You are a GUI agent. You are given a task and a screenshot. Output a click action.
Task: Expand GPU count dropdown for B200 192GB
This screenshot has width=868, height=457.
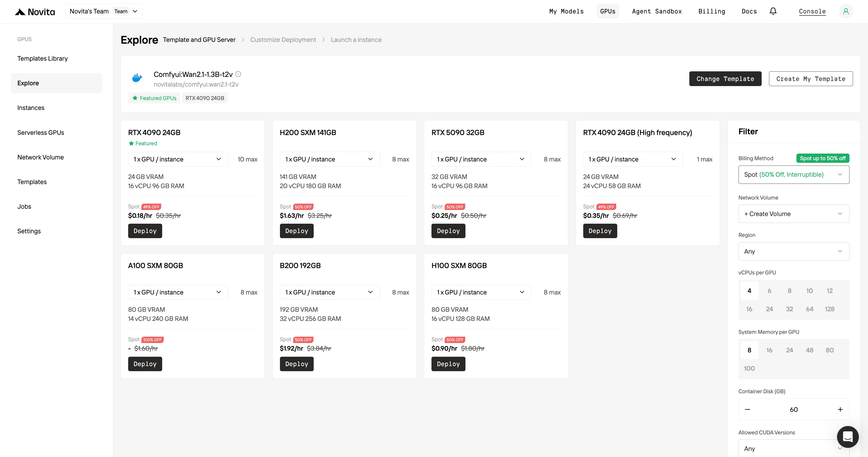[329, 292]
